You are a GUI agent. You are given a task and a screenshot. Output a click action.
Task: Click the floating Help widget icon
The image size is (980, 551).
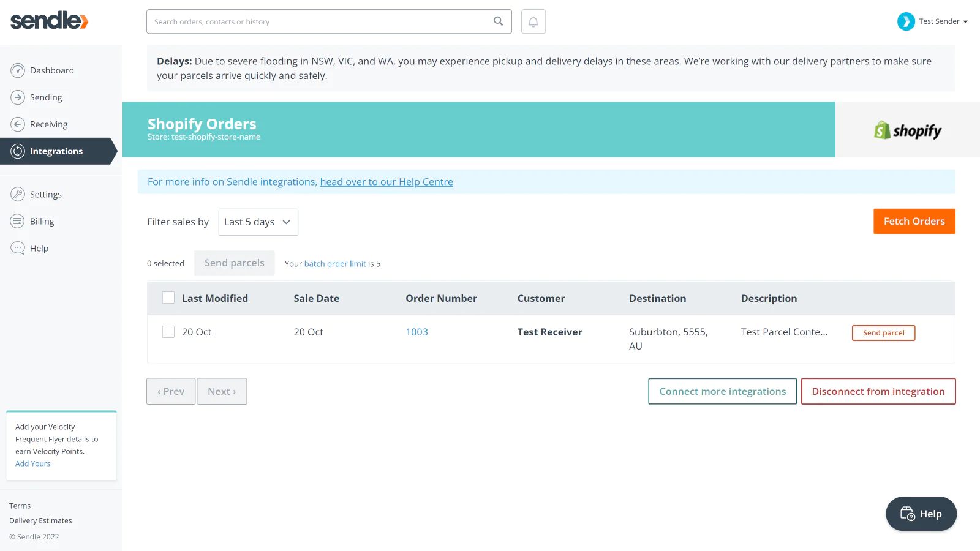pyautogui.click(x=907, y=514)
